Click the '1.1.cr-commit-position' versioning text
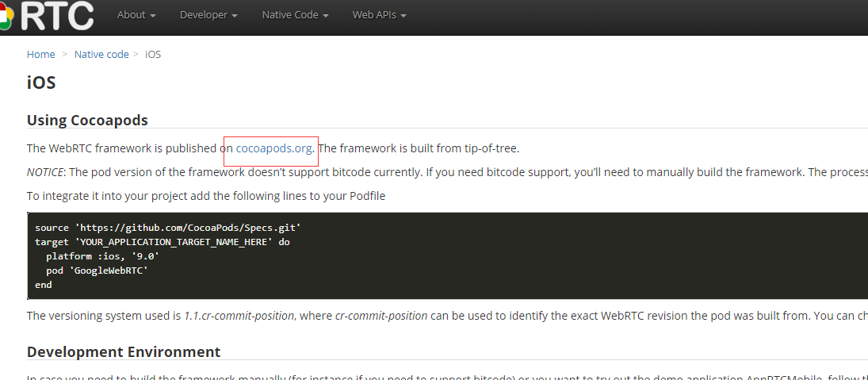Screen dimensions: 868x380 [239, 317]
